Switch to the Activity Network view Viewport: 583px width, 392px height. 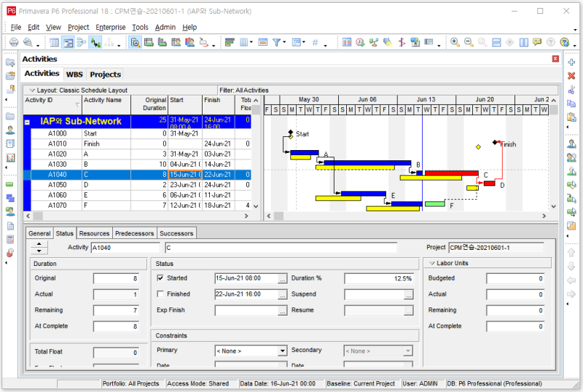[x=81, y=42]
